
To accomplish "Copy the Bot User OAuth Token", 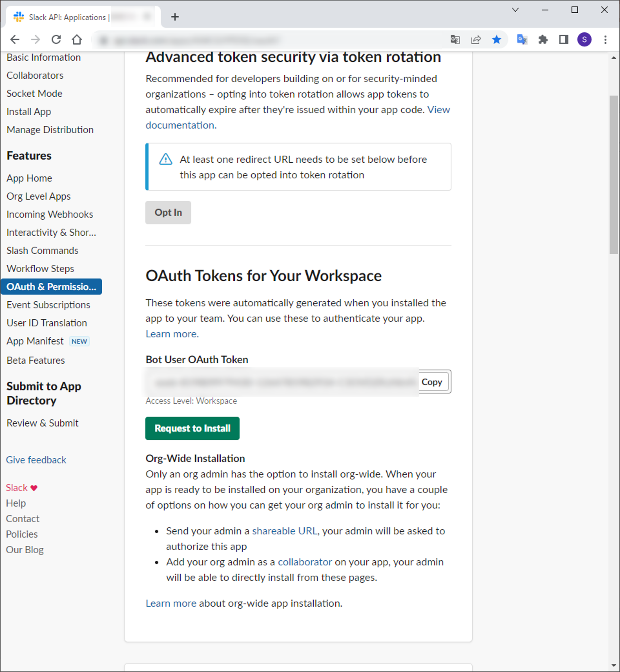I will 432,382.
